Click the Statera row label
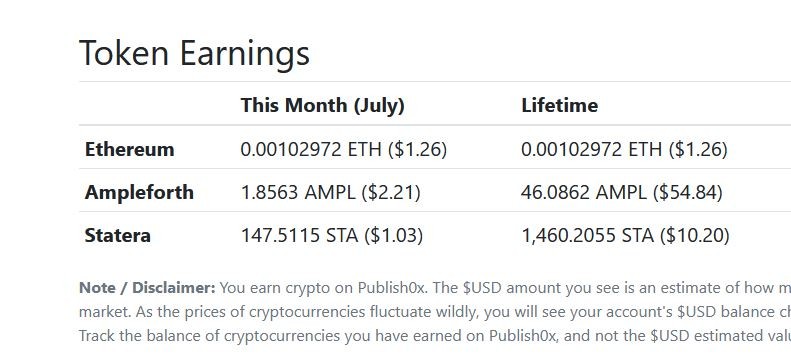Image resolution: width=791 pixels, height=361 pixels. coord(118,235)
